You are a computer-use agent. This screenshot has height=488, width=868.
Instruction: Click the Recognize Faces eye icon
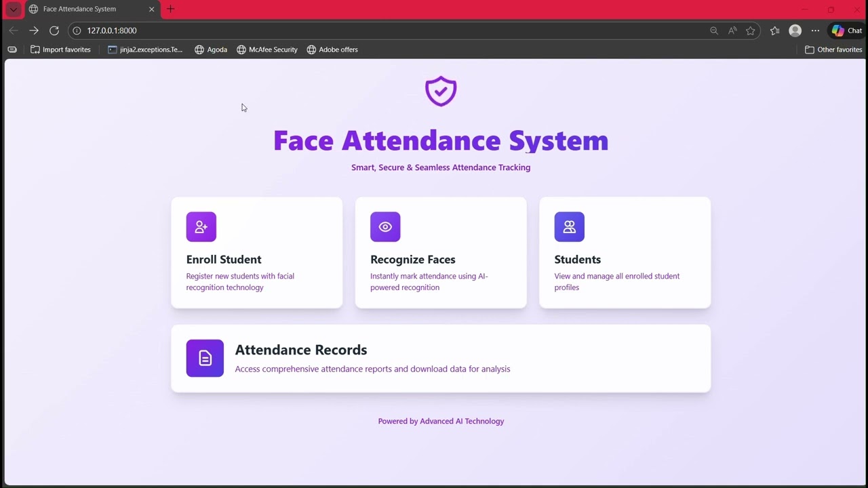coord(385,227)
